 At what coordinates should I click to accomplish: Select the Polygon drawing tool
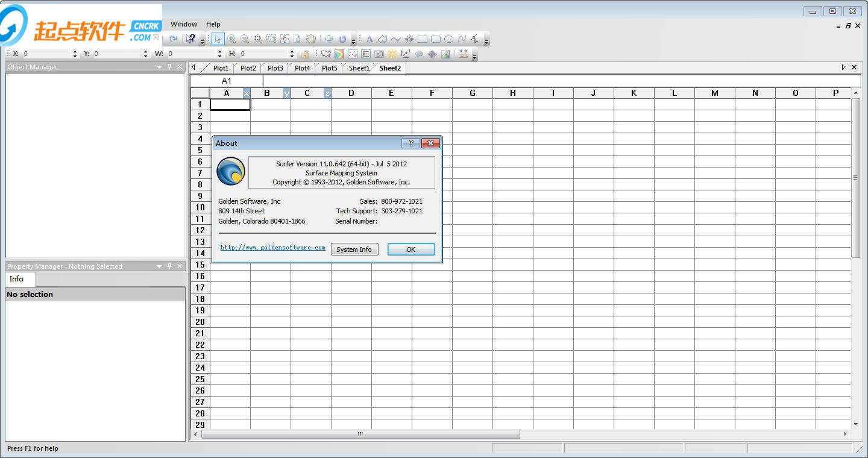[x=383, y=39]
